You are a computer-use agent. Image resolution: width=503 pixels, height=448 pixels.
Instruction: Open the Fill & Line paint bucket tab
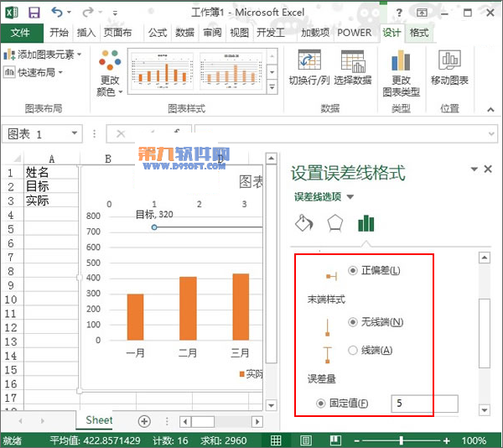[x=303, y=223]
